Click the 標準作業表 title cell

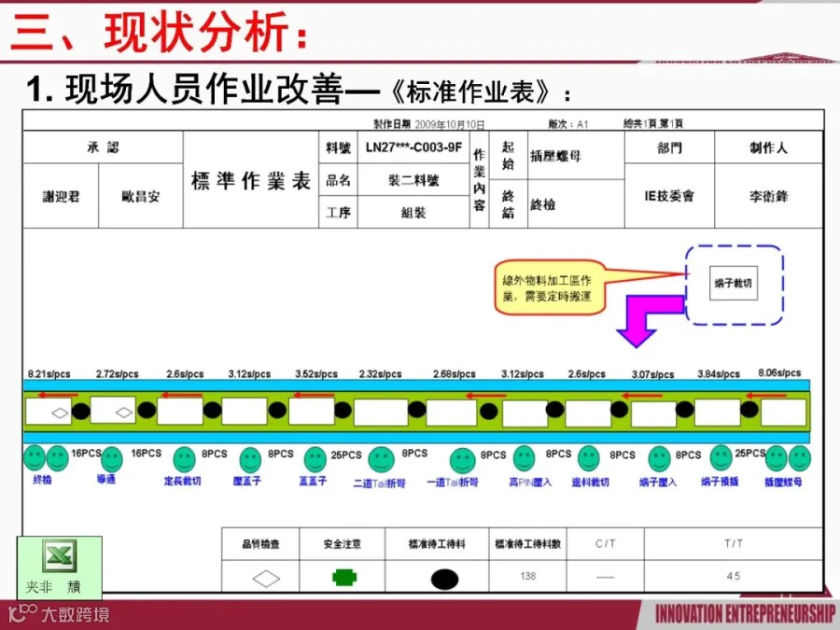(x=251, y=180)
